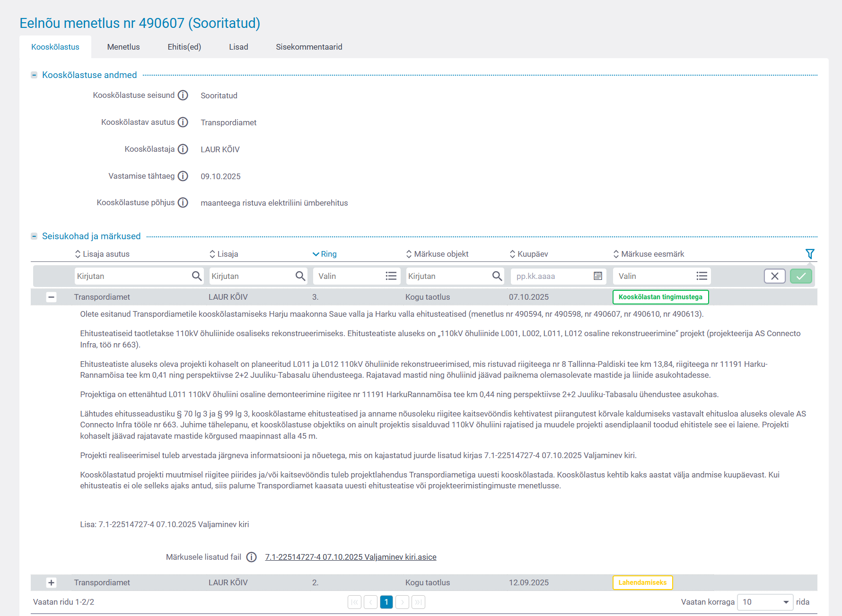Collapse the Seisukohad ja märkused section
The width and height of the screenshot is (842, 616).
tap(34, 236)
